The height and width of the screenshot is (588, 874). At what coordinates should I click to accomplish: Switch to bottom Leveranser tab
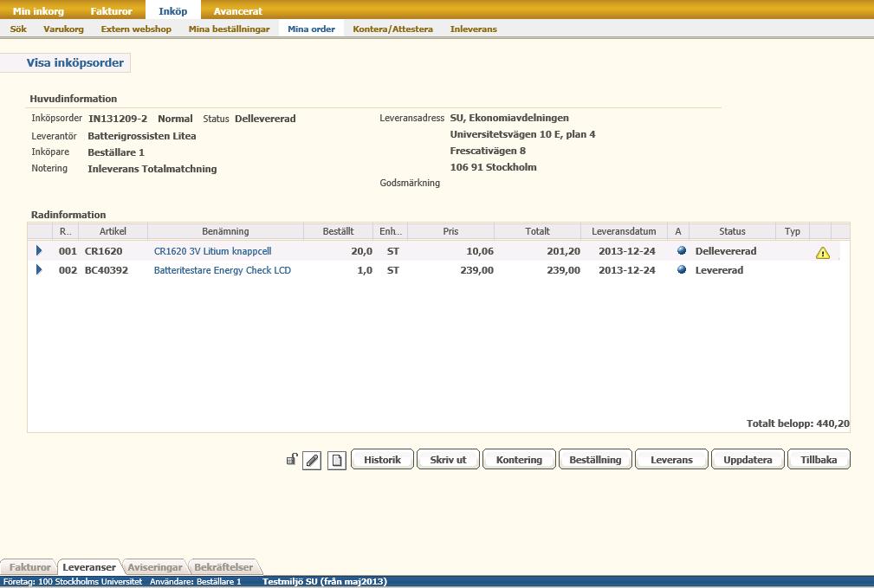(89, 567)
